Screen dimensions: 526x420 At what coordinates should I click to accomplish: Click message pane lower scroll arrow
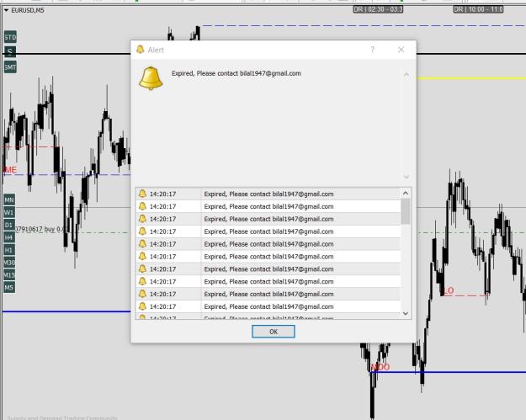point(406,177)
